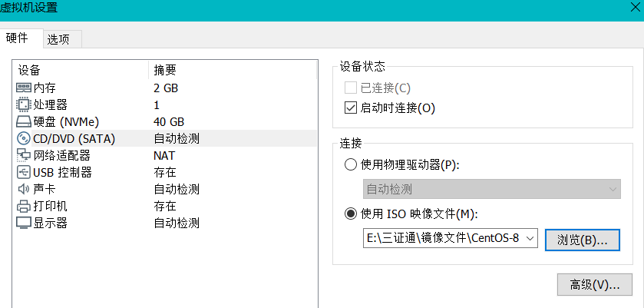Screen dimensions: 644x308
Task: Click 存在 summary in USB 控制器 row
Action: click(165, 173)
